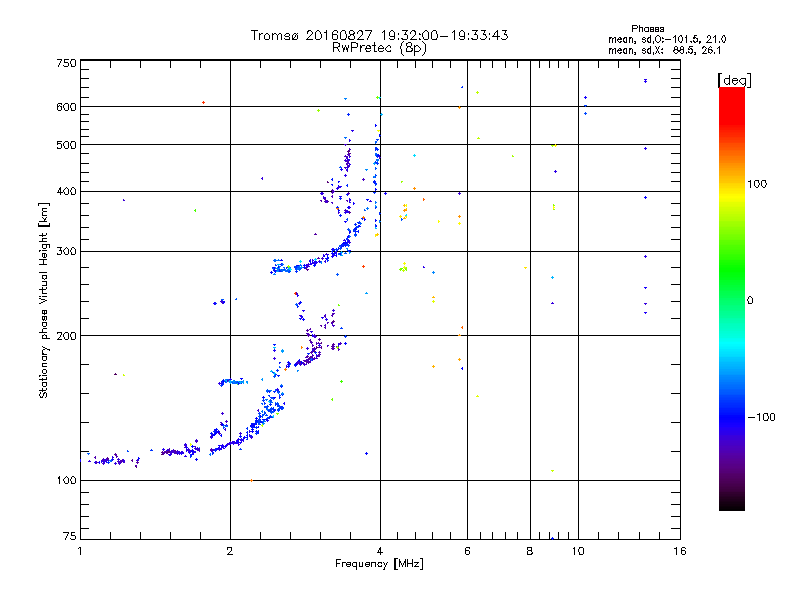Select the "RwPretec (8p)" subtitle text

[379, 48]
